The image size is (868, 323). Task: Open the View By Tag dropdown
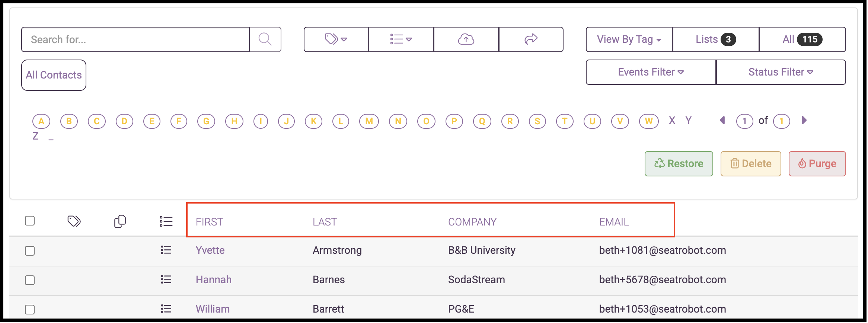tap(629, 39)
